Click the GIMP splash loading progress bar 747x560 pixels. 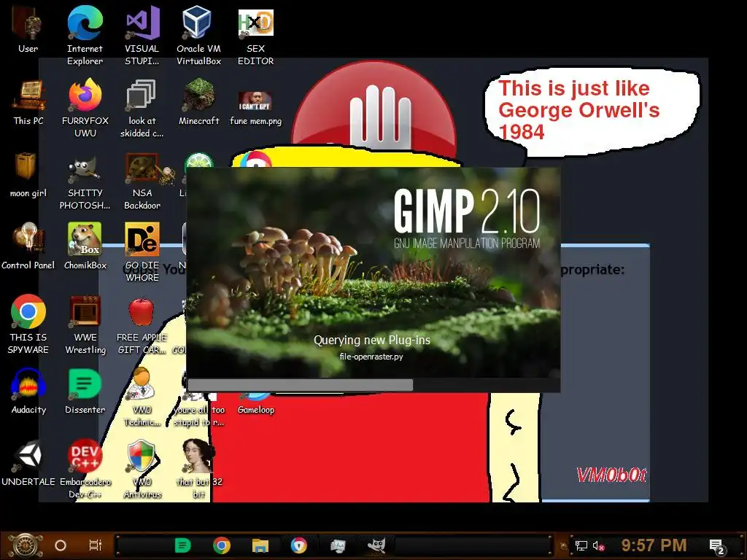click(x=373, y=385)
